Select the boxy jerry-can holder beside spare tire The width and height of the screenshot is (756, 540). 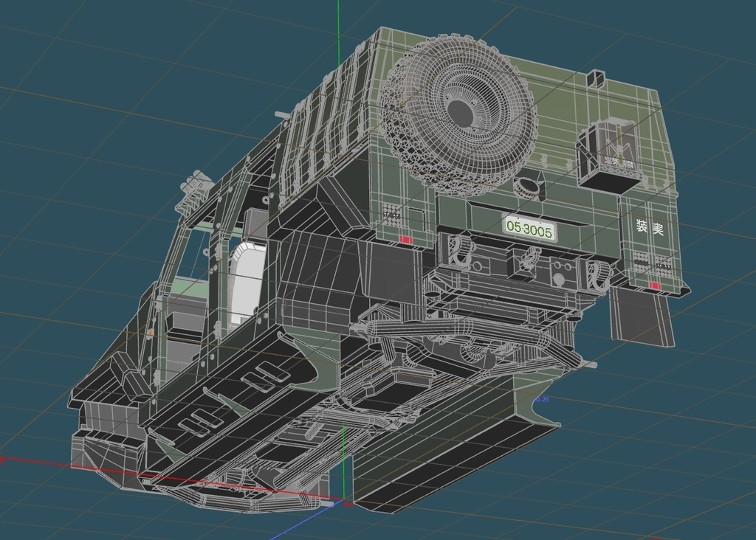click(609, 154)
